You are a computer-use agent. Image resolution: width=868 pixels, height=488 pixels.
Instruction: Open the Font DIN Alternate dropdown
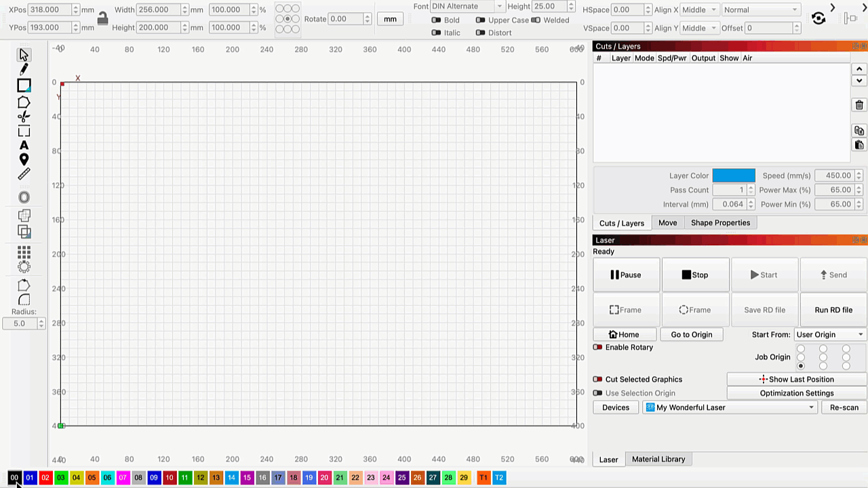tap(468, 7)
